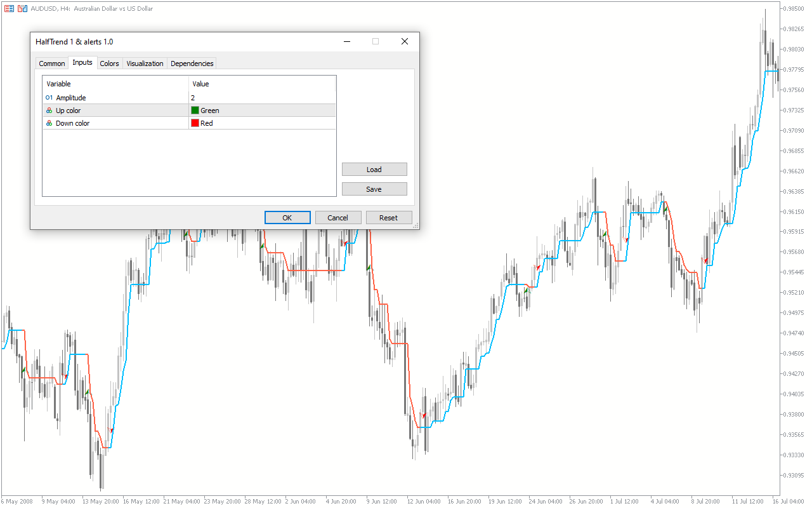Select the Amplitude value field
The height and width of the screenshot is (508, 812).
[262, 98]
